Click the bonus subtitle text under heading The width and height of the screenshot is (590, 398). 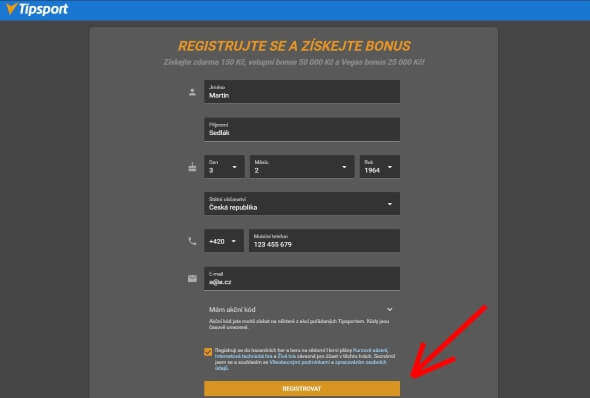pyautogui.click(x=294, y=62)
